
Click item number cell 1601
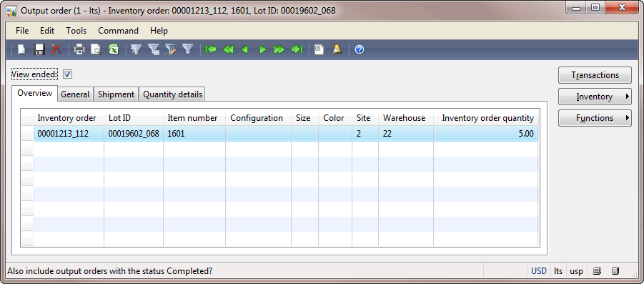pyautogui.click(x=194, y=134)
